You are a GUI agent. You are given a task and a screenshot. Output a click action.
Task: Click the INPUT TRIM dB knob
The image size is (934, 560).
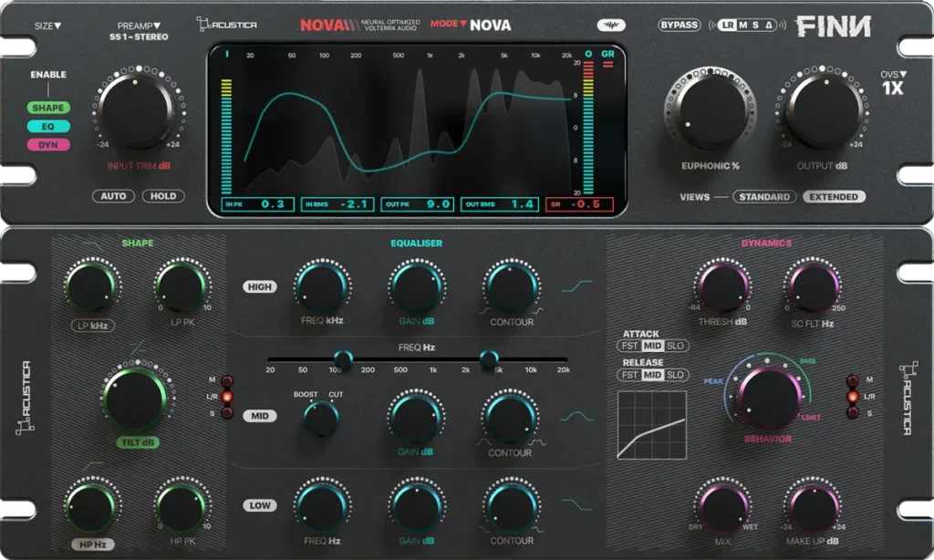138,109
